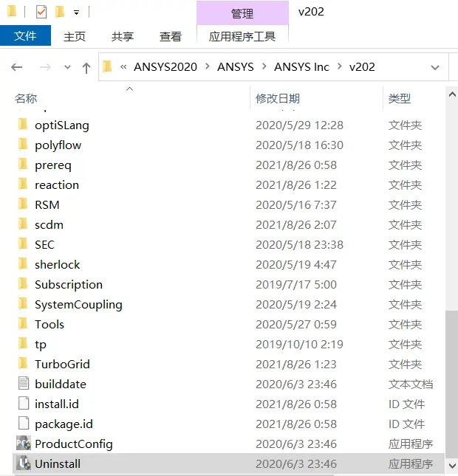The height and width of the screenshot is (476, 458).
Task: Click the folder name Subscription
Action: 69,285
